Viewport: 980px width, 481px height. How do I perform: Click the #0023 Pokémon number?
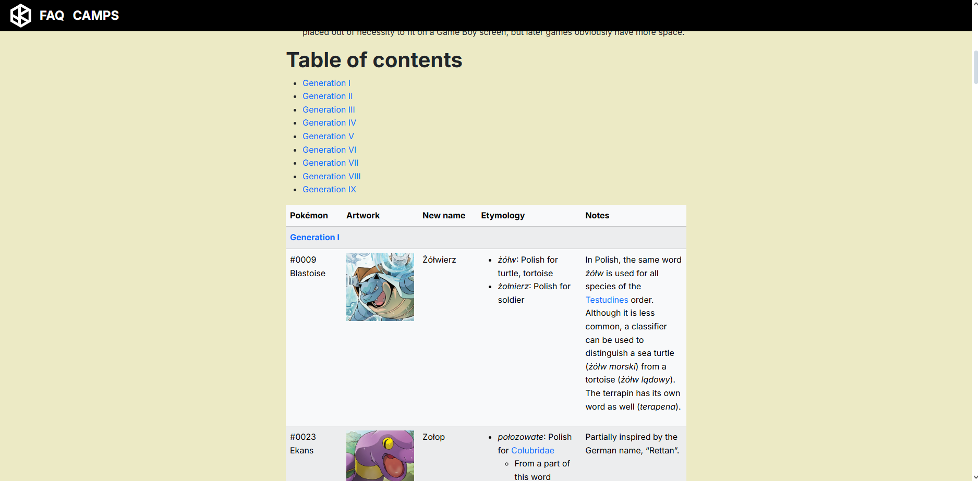tap(303, 437)
